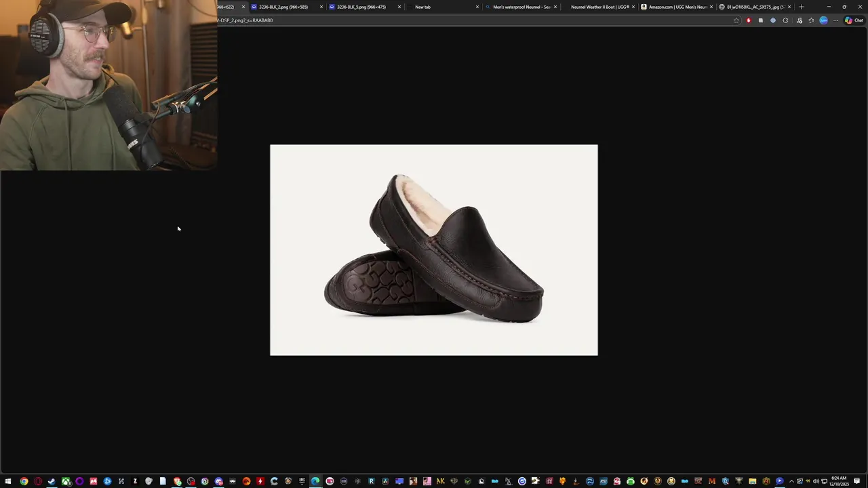Switch to Men's waterproof Neumel search tab
This screenshot has width=868, height=488.
coord(521,7)
